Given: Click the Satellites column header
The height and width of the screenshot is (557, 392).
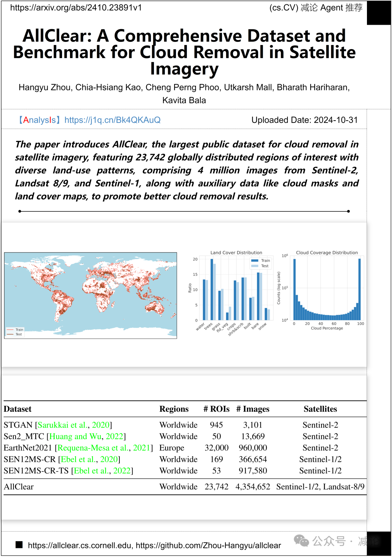Looking at the screenshot, I should point(320,409).
